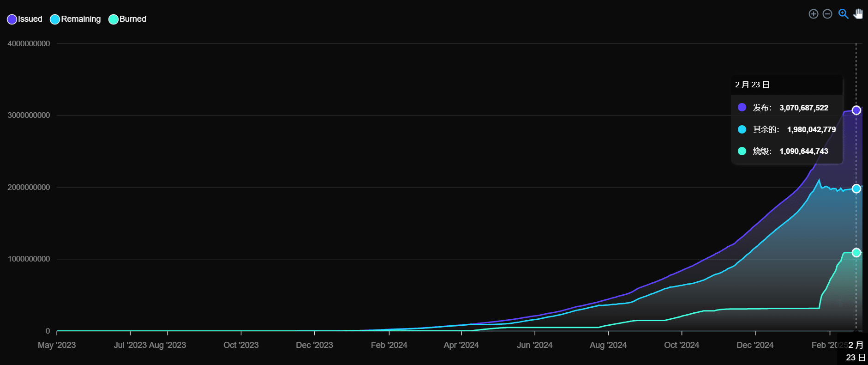Image resolution: width=868 pixels, height=365 pixels.
Task: Click the May '2023 axis label
Action: coord(57,345)
